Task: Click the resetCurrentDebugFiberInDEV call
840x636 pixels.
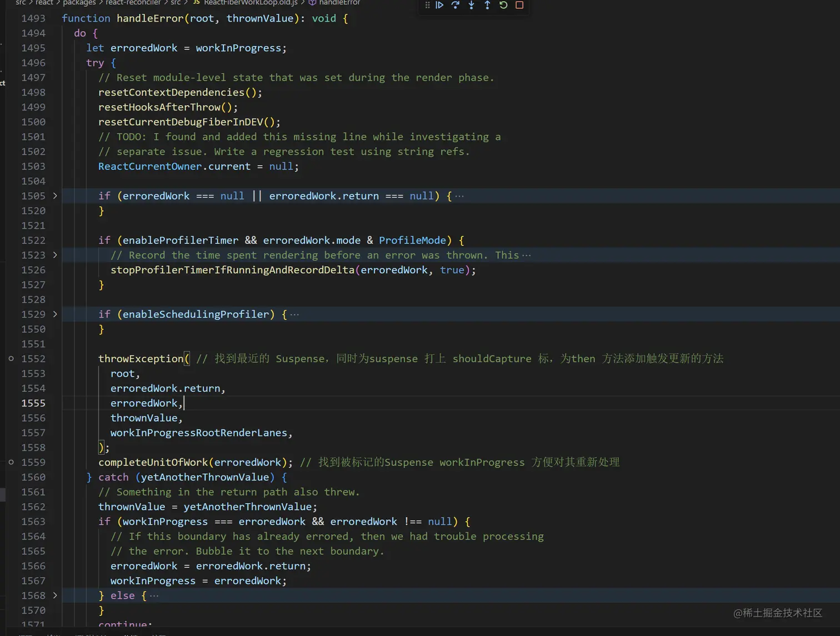Action: pos(181,122)
